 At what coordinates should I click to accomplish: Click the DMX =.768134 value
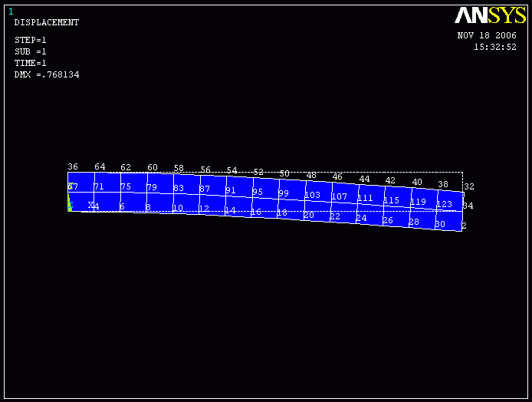pyautogui.click(x=47, y=74)
